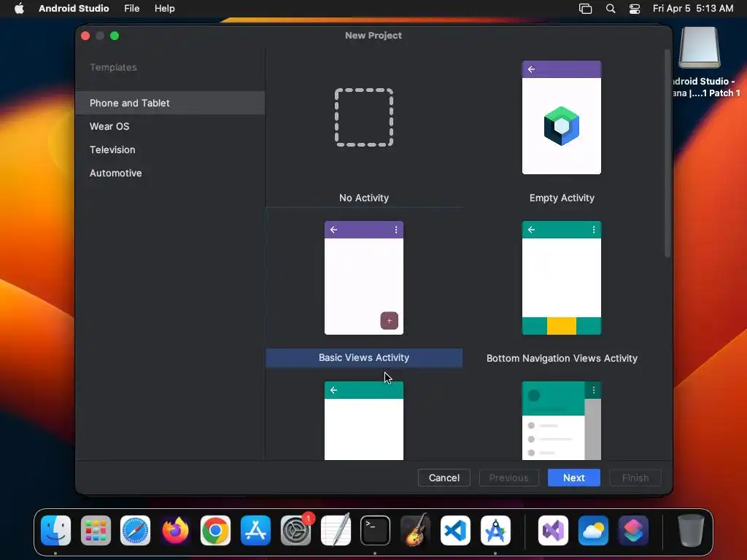This screenshot has height=560, width=747.
Task: Switch to Wear OS templates
Action: point(170,126)
